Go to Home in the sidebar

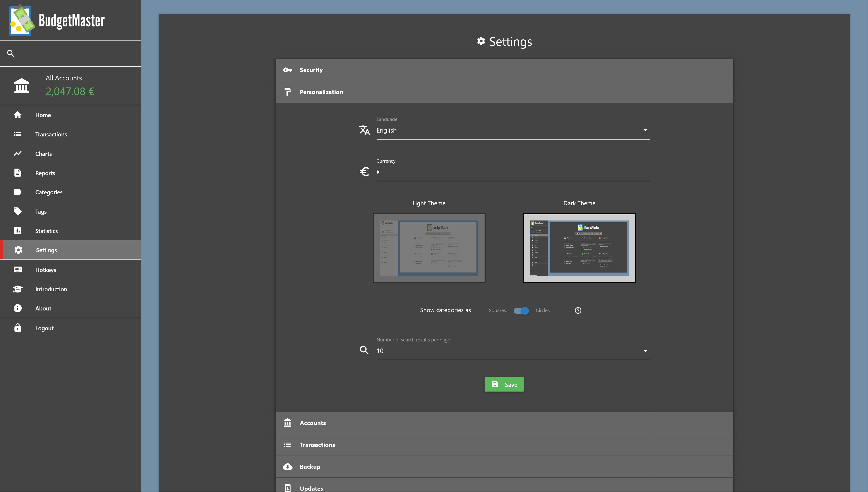(70, 115)
